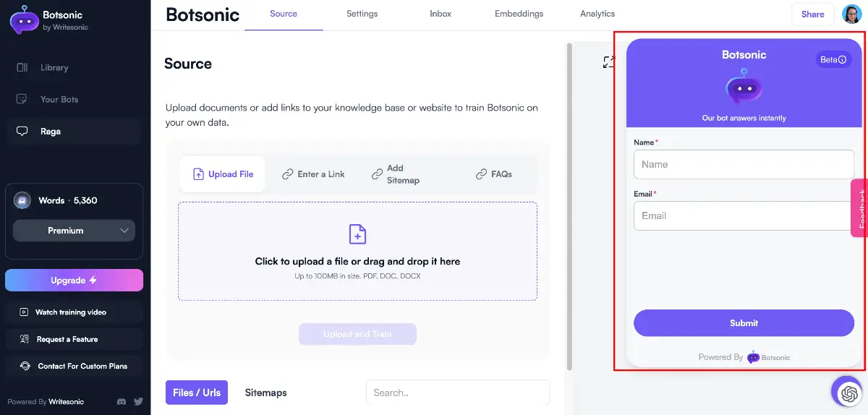868x415 pixels.
Task: Select the Enter a Link option
Action: [313, 174]
